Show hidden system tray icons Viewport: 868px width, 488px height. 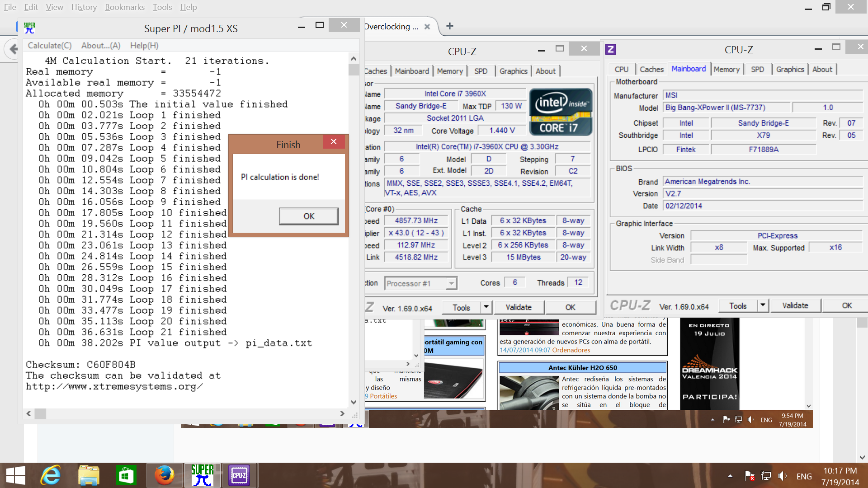pos(730,476)
